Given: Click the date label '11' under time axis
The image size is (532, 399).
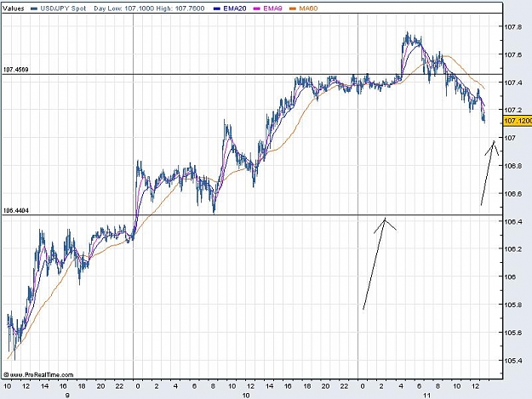Looking at the screenshot, I should click(x=426, y=396).
